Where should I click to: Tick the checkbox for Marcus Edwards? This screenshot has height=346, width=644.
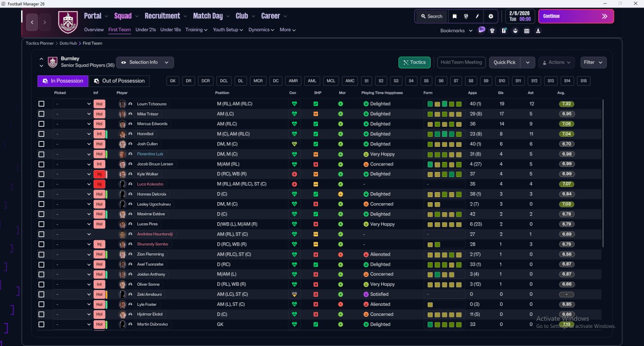tap(41, 124)
